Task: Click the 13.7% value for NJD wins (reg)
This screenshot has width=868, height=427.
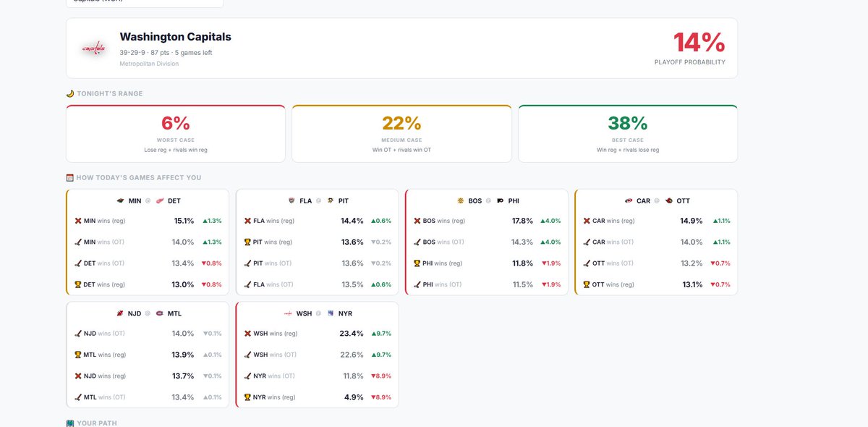Action: click(183, 376)
